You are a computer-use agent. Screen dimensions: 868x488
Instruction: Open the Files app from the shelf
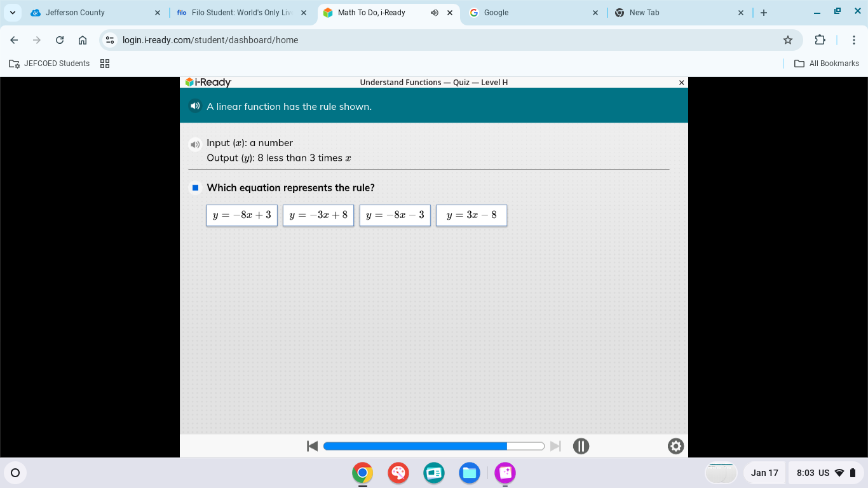(470, 473)
